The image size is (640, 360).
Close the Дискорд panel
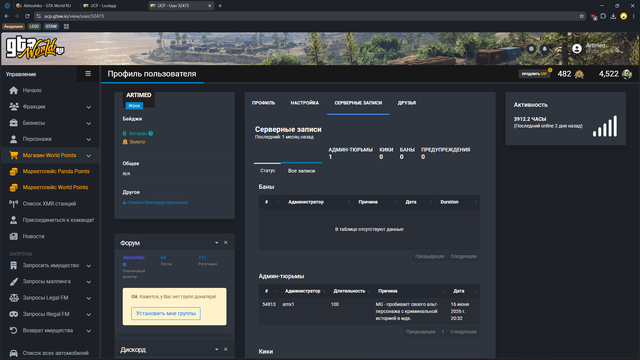[226, 349]
